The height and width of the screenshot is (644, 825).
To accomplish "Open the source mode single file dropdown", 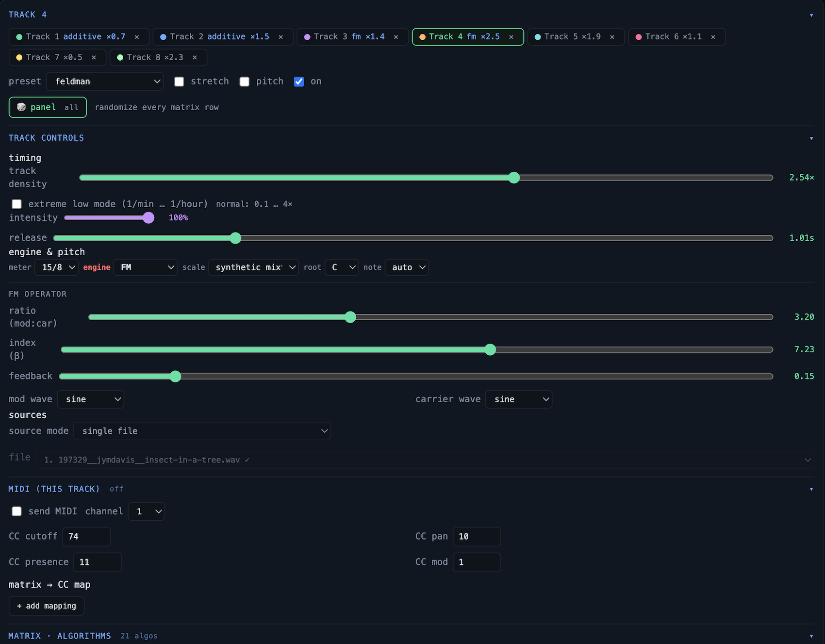I will tap(202, 431).
